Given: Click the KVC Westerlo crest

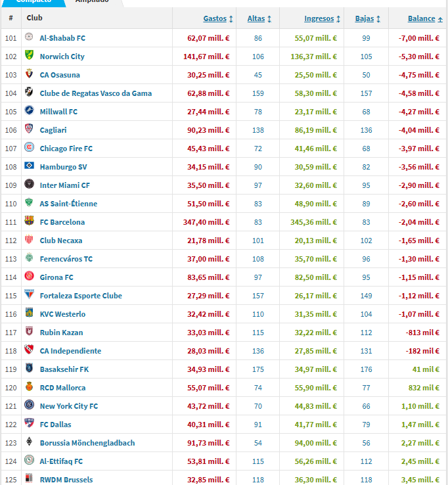Looking at the screenshot, I should coord(29,313).
